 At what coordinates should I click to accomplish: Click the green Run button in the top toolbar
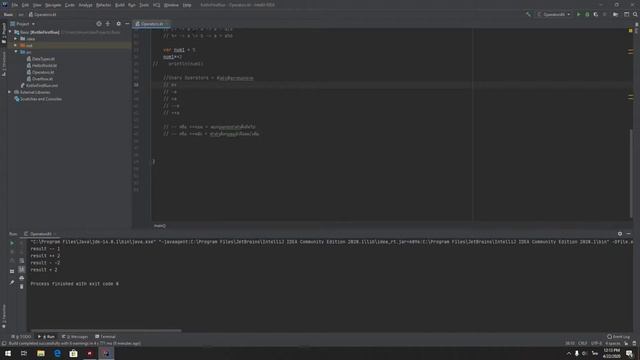tap(578, 14)
